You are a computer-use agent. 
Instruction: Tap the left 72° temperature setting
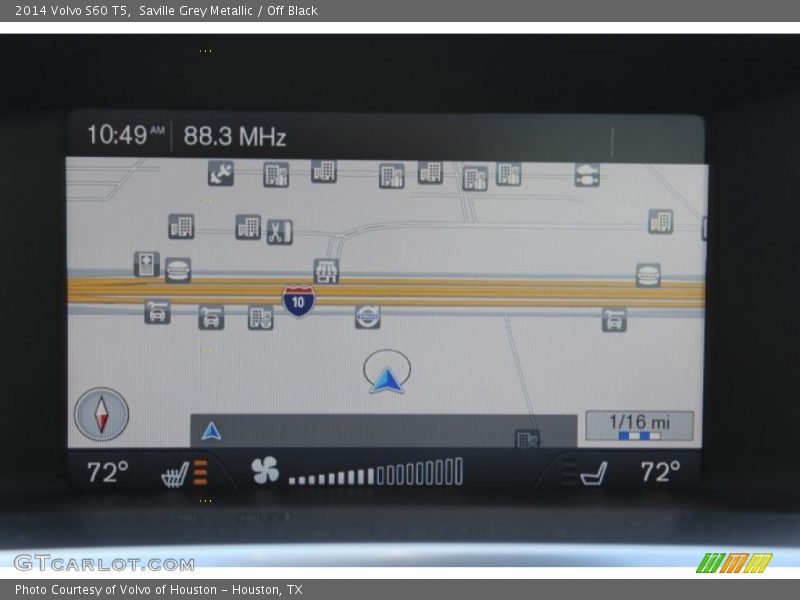pos(108,472)
